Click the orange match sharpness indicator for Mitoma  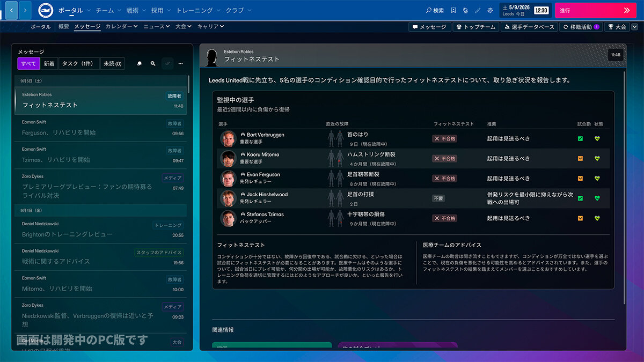580,158
